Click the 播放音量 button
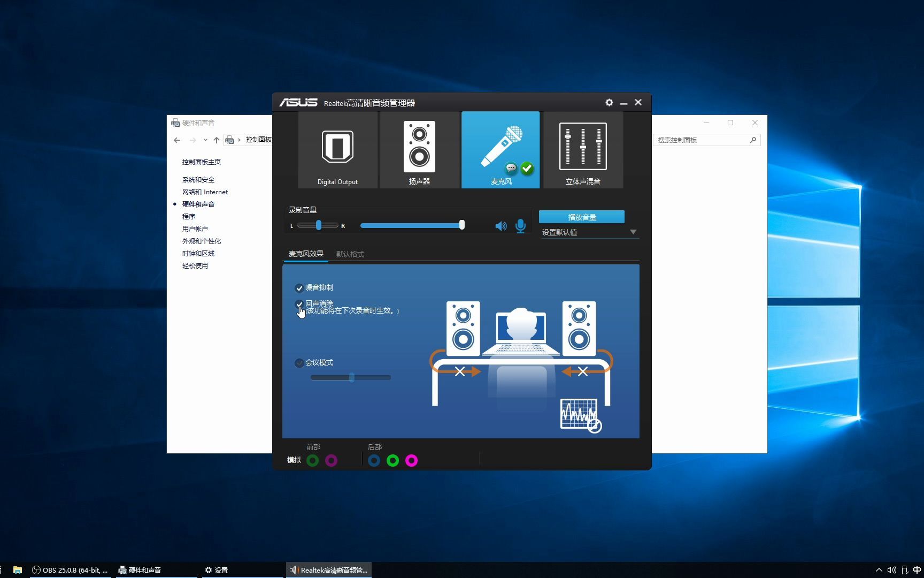 click(x=582, y=216)
